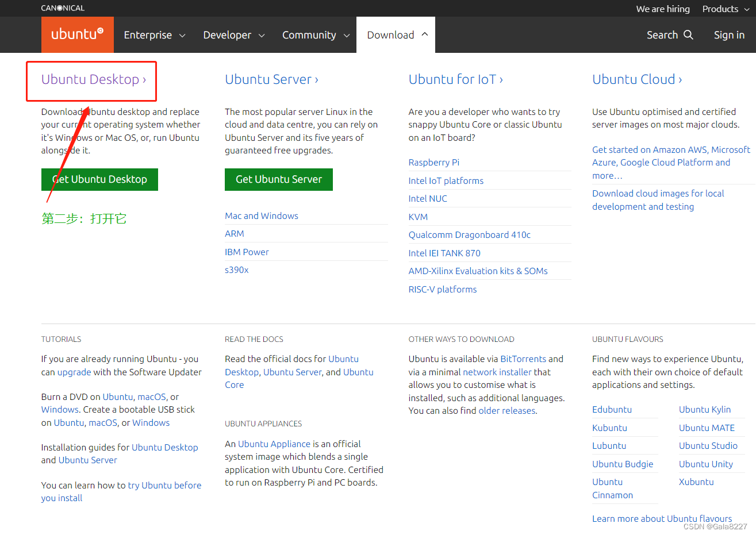Open the Edubuntu flavour link

coord(612,409)
